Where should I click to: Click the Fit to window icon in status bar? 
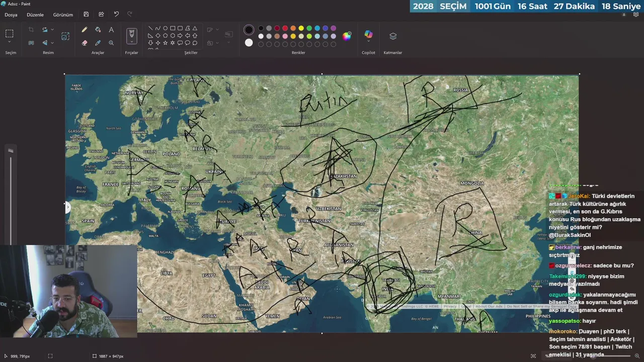pos(533,356)
